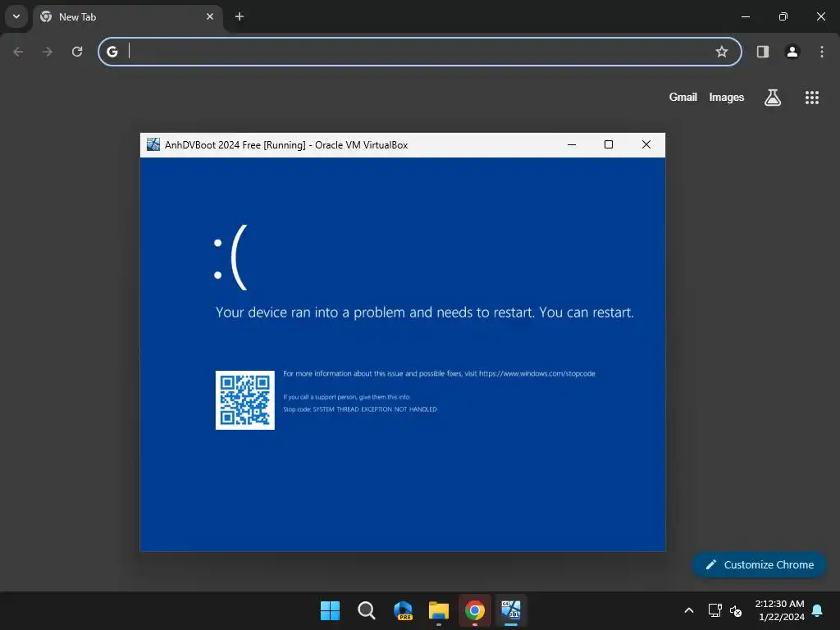Click the "Your device ran into a problem" text
This screenshot has height=630, width=840.
[x=425, y=313]
